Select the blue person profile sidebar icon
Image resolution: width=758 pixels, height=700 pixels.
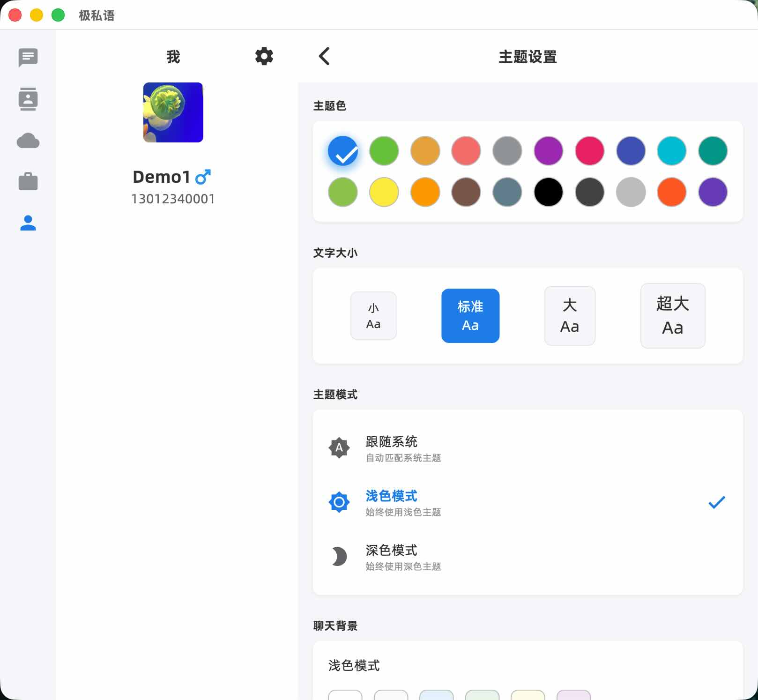tap(28, 223)
